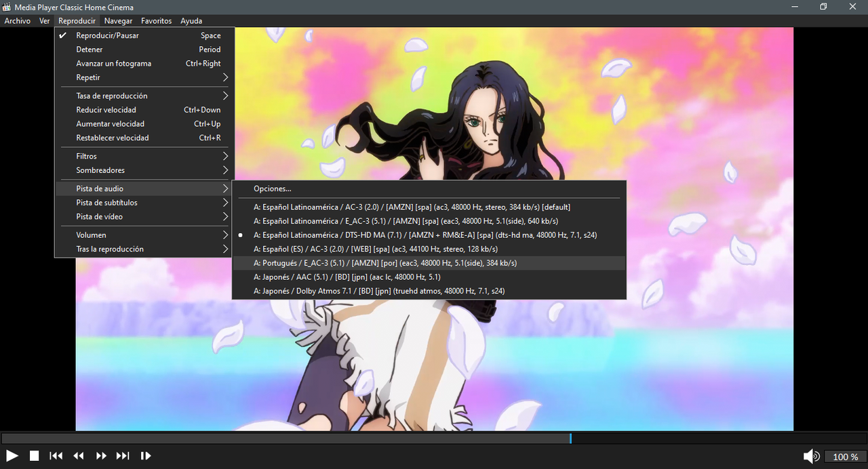Expand Tras la reproducción submenu
Viewport: 868px width, 469px height.
[x=144, y=249]
